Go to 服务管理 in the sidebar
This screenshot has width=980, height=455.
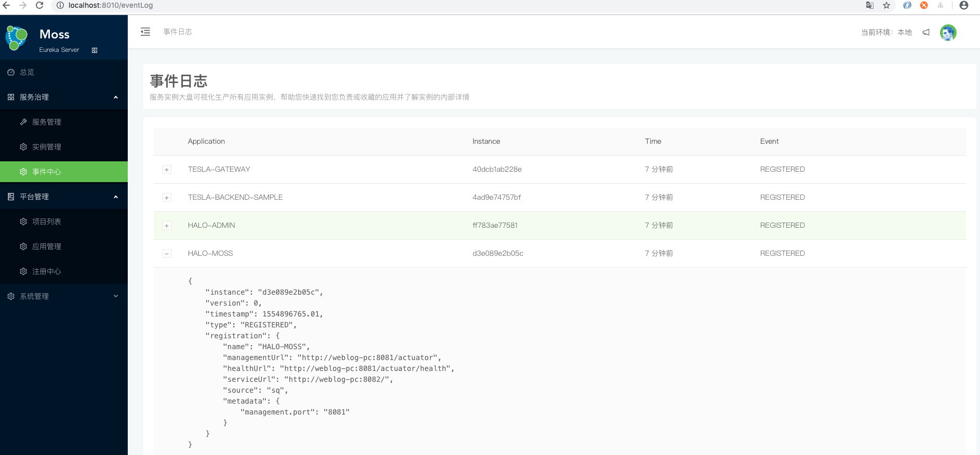47,122
